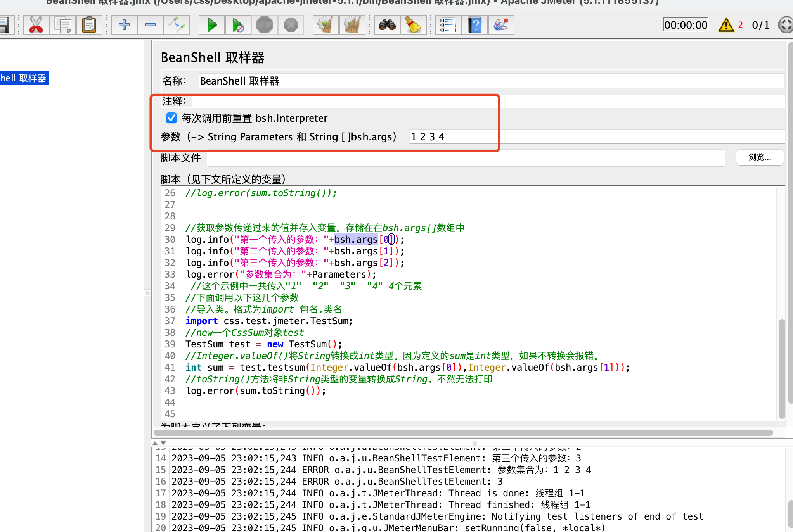The width and height of the screenshot is (793, 532).
Task: Collapse all tree nodes with minus icon
Action: (150, 24)
